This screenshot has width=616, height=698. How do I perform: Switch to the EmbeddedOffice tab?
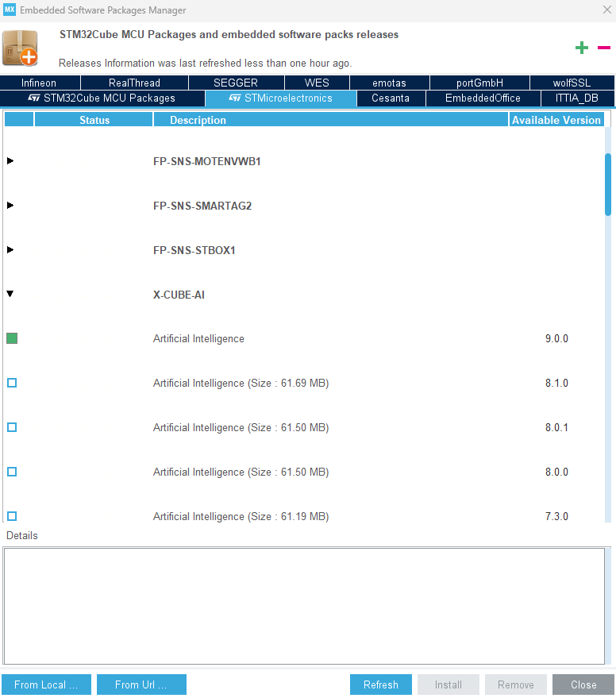[x=483, y=98]
